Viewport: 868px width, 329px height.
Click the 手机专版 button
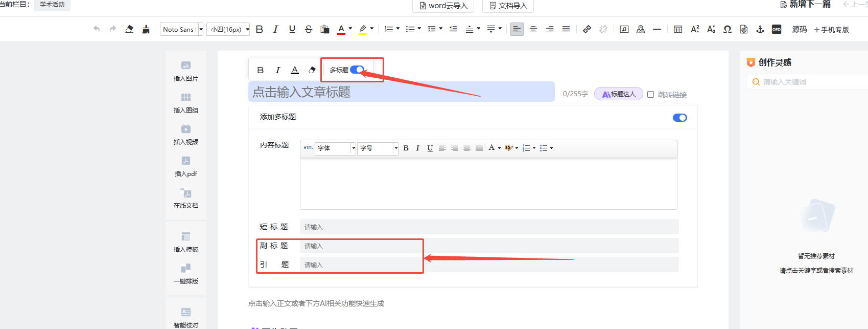tap(831, 30)
